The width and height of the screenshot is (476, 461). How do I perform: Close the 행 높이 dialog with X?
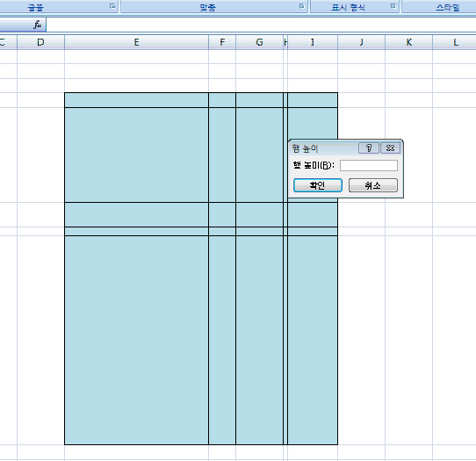(390, 148)
